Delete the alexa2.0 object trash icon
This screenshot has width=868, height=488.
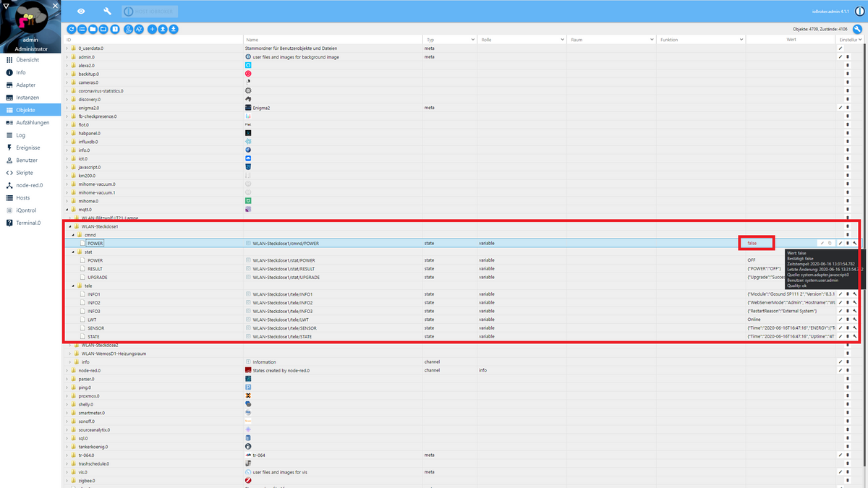point(848,65)
